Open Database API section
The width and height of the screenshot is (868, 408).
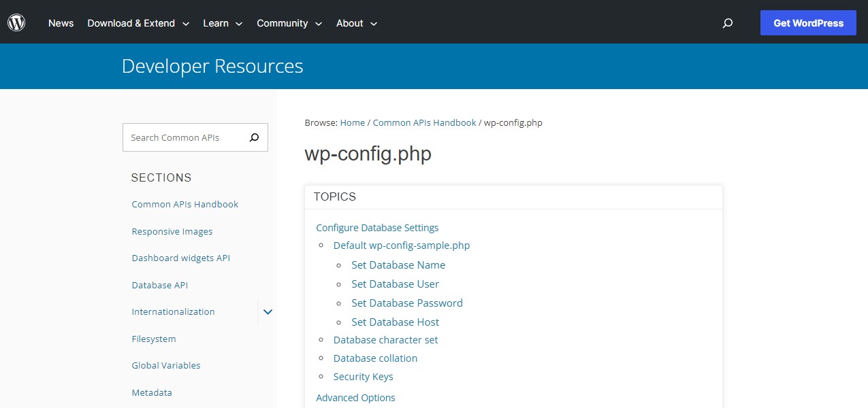(160, 286)
